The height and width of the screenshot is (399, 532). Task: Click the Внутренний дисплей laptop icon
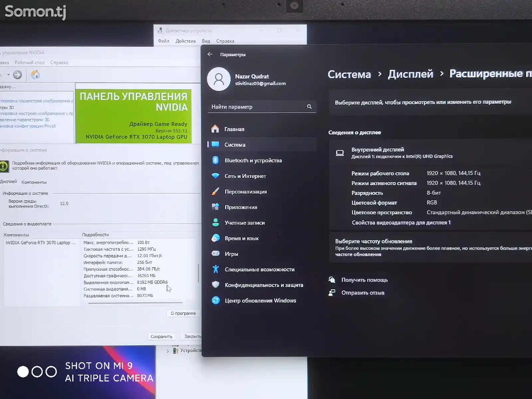tap(340, 153)
